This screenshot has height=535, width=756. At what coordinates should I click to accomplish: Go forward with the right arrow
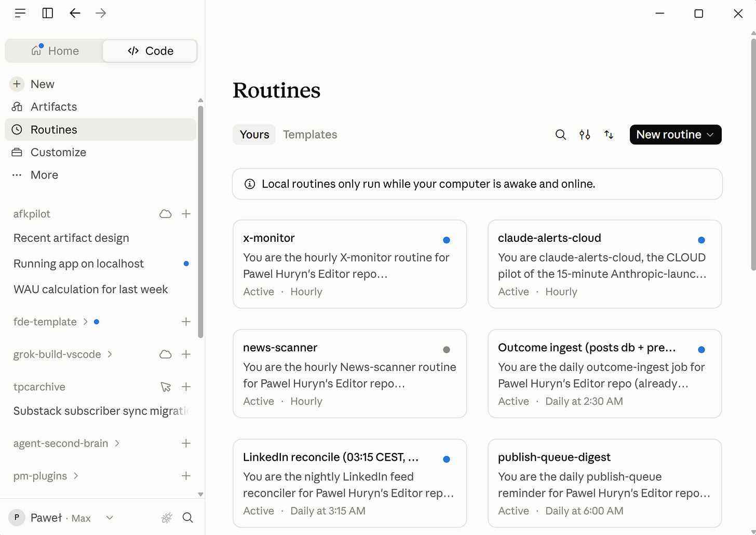101,13
